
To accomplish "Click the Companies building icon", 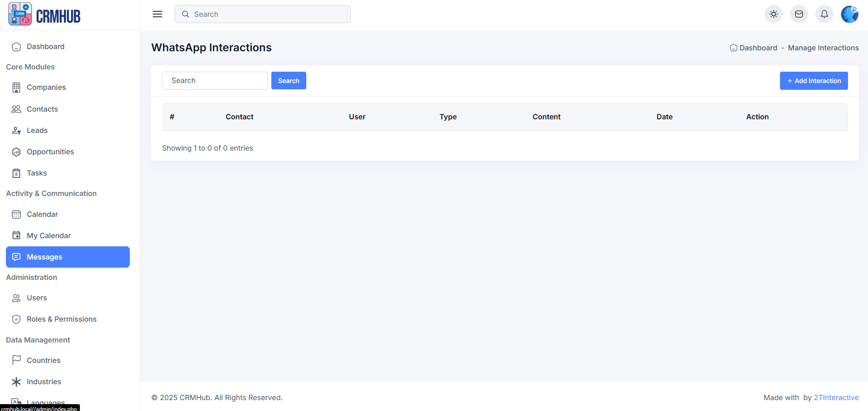I will pyautogui.click(x=16, y=88).
